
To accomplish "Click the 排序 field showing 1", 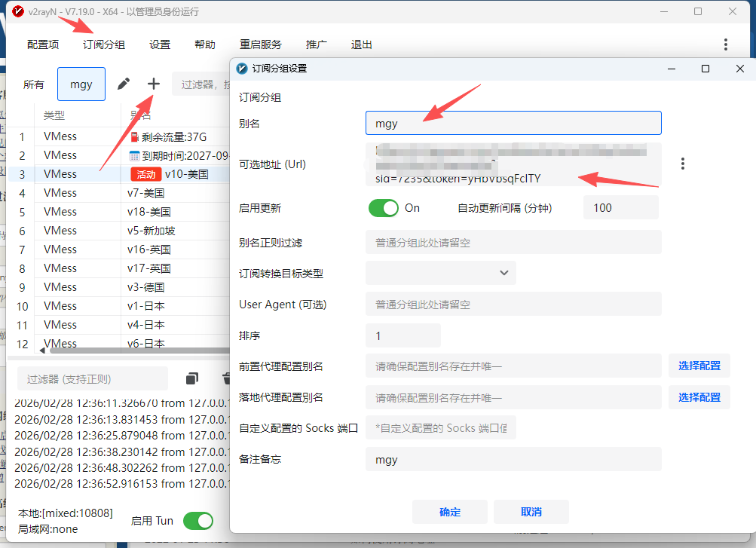I will tap(403, 335).
